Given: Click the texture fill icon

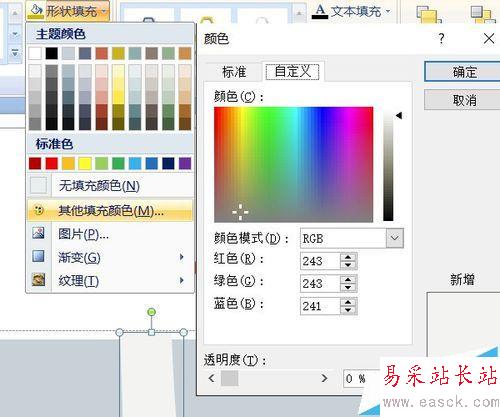Looking at the screenshot, I should [x=38, y=279].
